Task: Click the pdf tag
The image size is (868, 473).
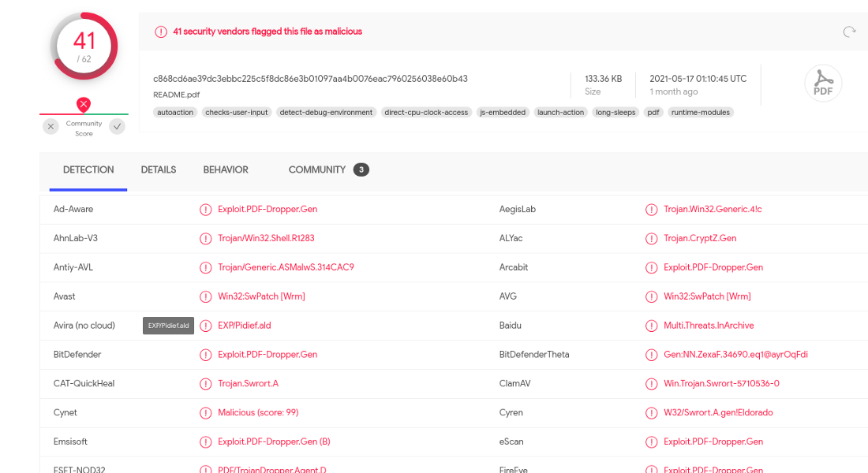Action: 653,112
